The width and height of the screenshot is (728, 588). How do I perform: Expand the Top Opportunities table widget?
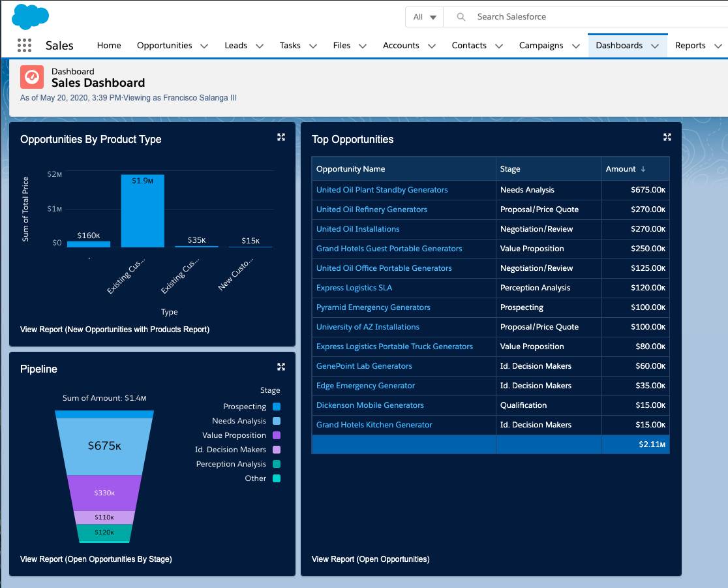(x=667, y=137)
